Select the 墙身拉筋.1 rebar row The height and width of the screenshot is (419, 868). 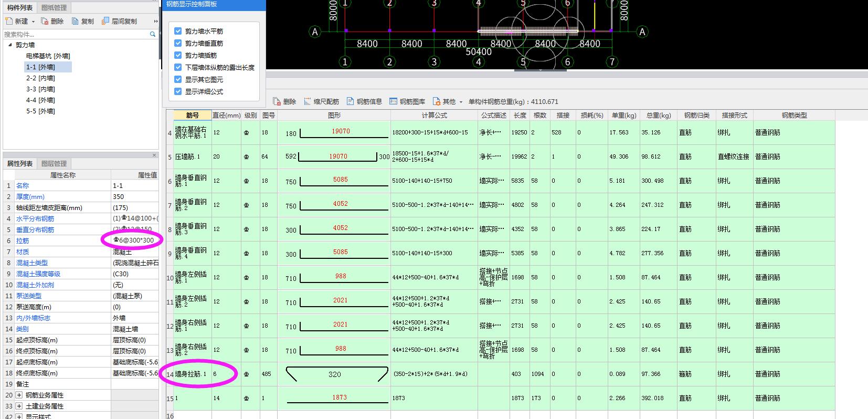click(x=501, y=374)
